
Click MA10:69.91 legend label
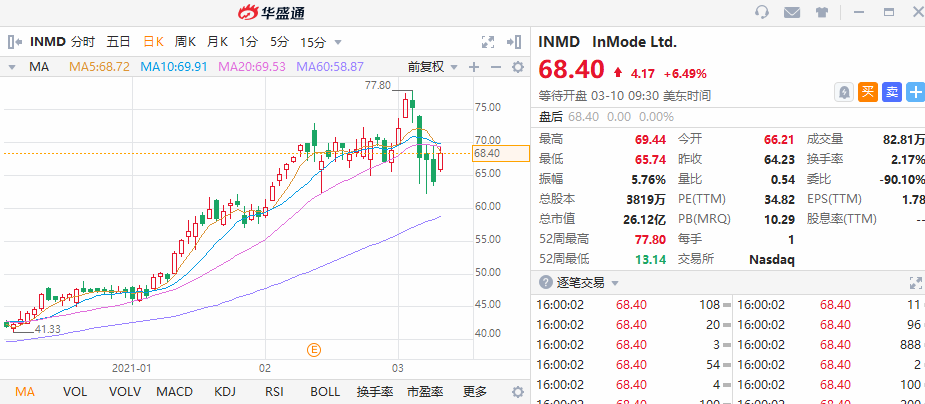click(174, 67)
